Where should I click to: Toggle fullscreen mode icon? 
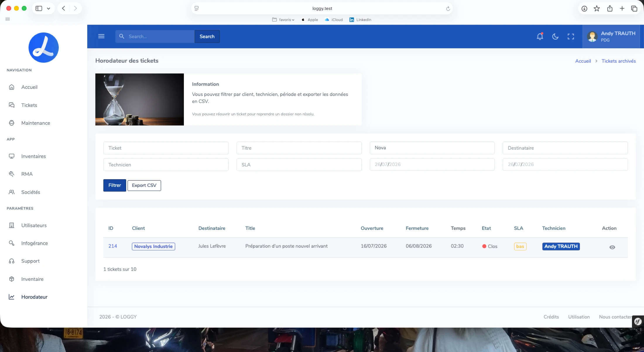pyautogui.click(x=571, y=36)
